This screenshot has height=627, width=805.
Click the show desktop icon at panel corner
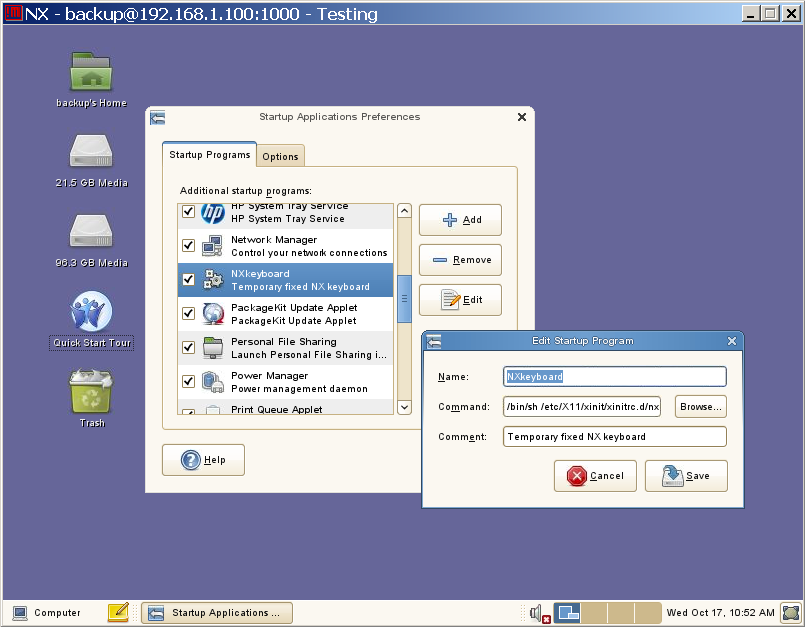pos(791,613)
